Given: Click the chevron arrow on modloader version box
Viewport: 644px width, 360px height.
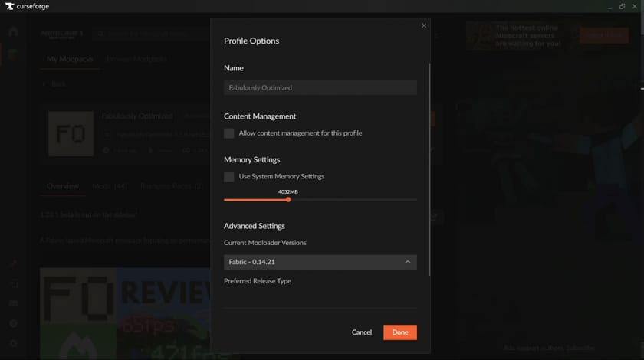Looking at the screenshot, I should pyautogui.click(x=408, y=262).
